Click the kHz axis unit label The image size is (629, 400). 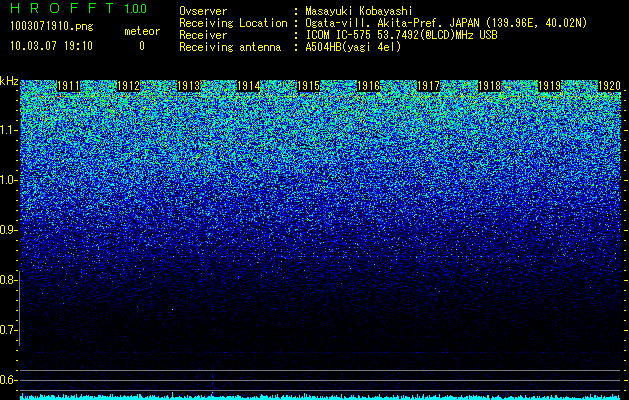pyautogui.click(x=9, y=81)
